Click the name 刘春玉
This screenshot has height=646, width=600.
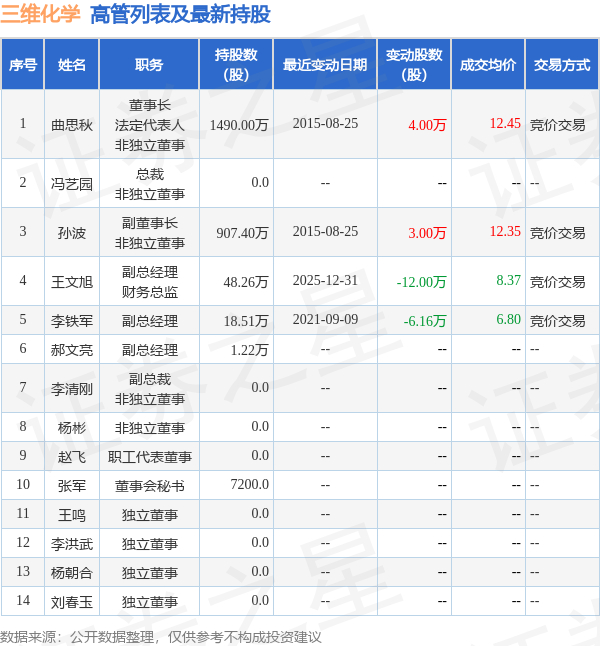tap(72, 602)
